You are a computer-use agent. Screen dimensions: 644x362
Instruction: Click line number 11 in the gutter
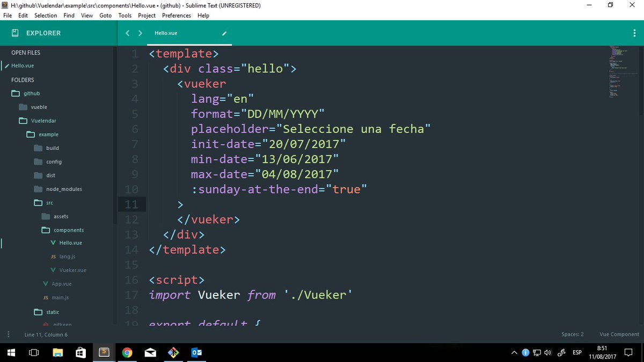[132, 204]
